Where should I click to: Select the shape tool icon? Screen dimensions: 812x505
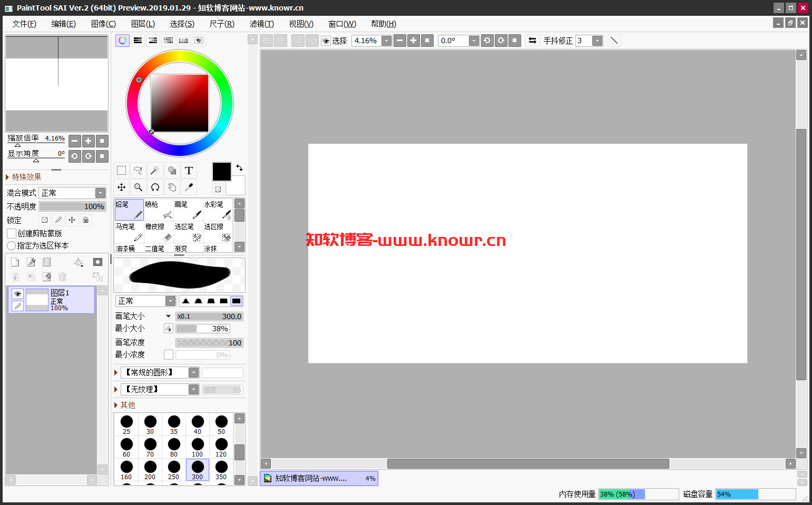pyautogui.click(x=172, y=171)
